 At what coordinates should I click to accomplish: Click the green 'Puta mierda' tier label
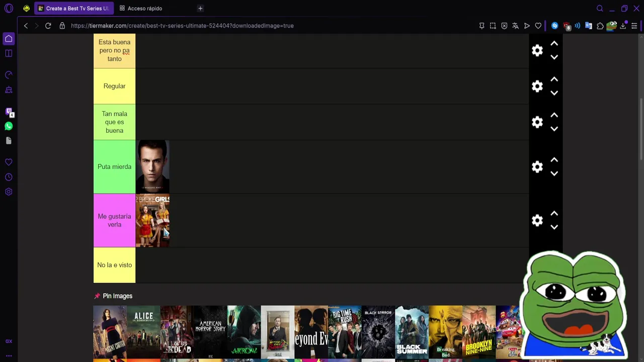point(114,167)
